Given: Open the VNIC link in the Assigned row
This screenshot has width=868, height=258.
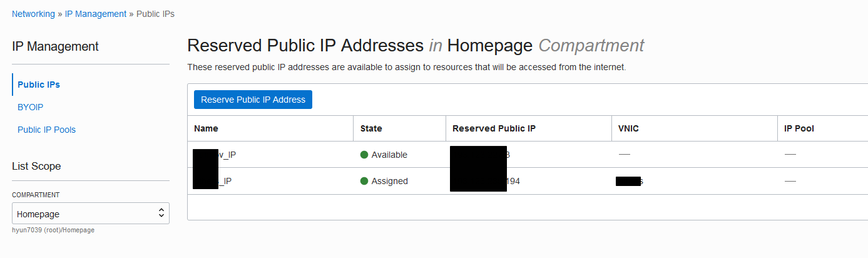Looking at the screenshot, I should tap(630, 181).
